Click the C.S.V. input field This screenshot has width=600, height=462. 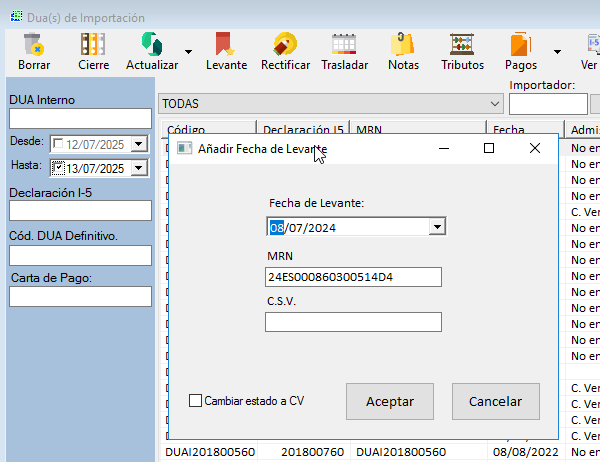[352, 322]
